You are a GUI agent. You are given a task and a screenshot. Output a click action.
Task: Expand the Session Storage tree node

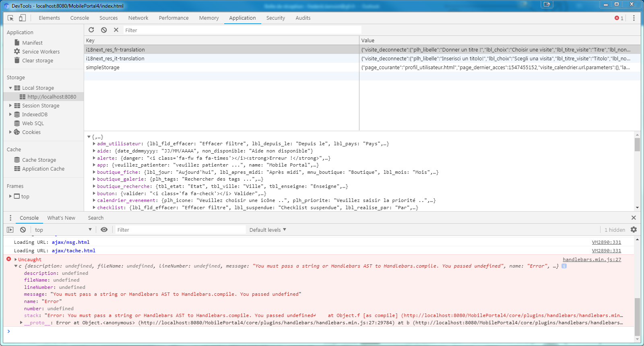click(10, 106)
